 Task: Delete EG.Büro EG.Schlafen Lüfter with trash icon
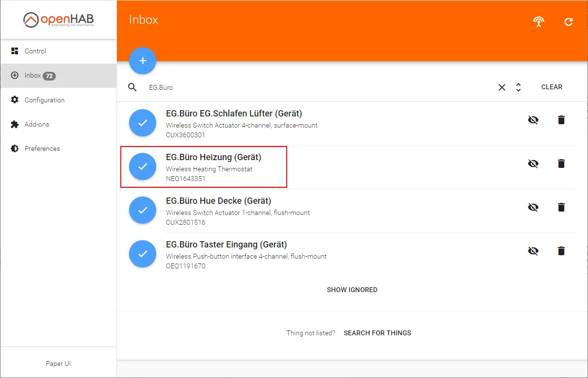click(x=561, y=120)
